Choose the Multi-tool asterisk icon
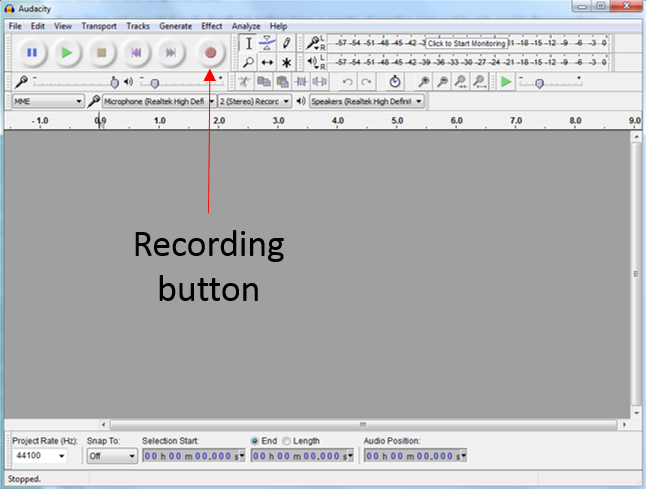The width and height of the screenshot is (646, 489). click(286, 62)
